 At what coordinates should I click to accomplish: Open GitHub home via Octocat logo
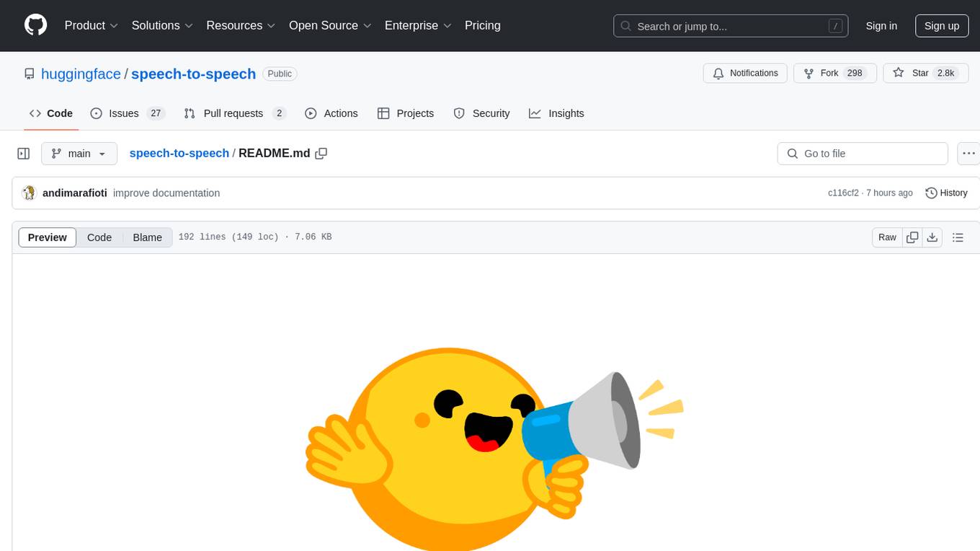(35, 25)
